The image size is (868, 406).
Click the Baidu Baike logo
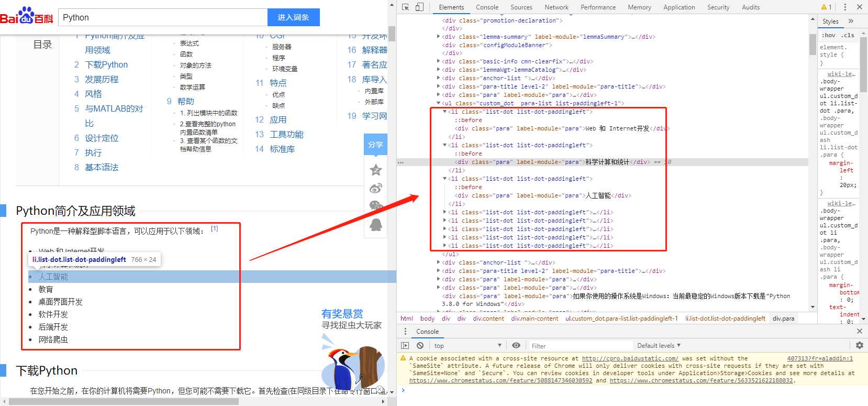pyautogui.click(x=27, y=16)
